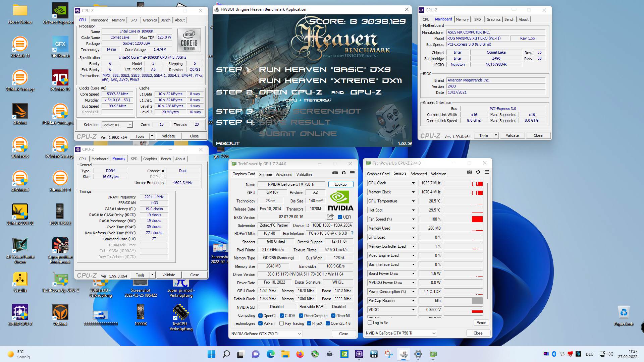This screenshot has width=644, height=362.
Task: Expand GPU Temperature sensor dropdown
Action: (x=413, y=201)
